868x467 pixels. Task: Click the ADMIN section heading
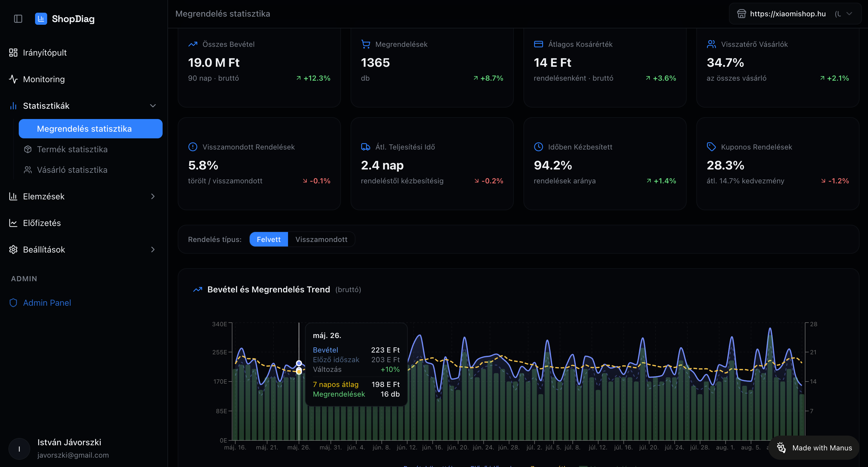(x=24, y=279)
